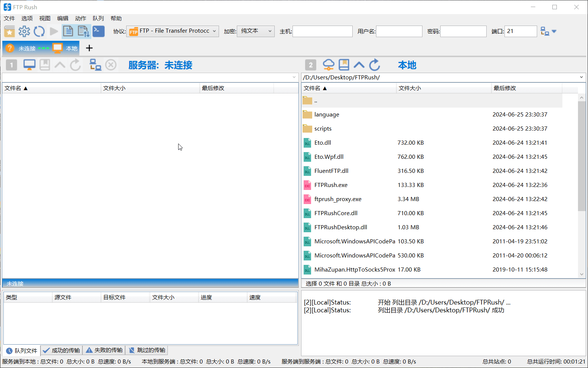
Task: Sort left pane by 文件名 column
Action: [51, 88]
